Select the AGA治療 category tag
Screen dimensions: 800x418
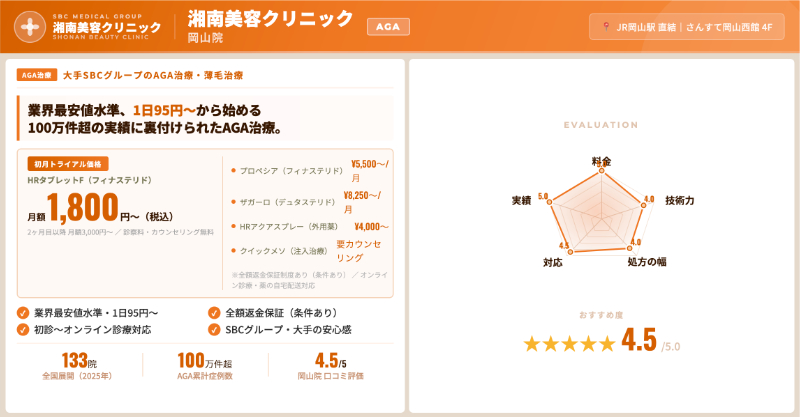point(36,75)
